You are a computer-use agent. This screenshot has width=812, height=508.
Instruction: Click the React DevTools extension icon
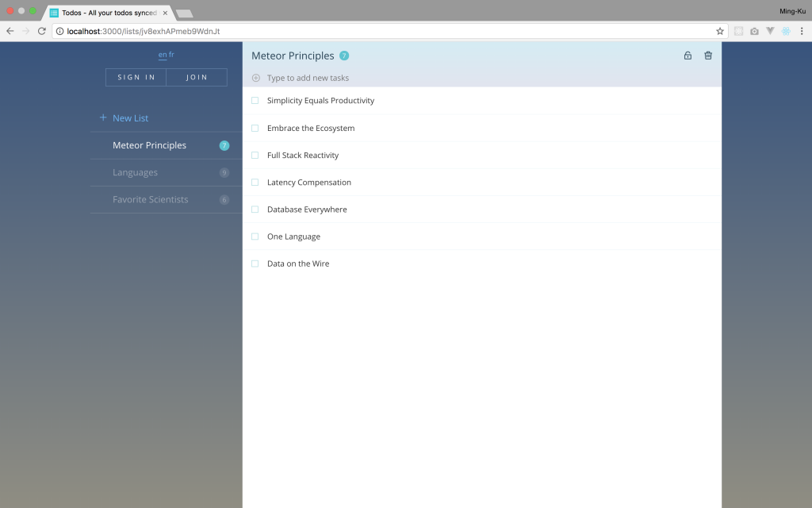(786, 31)
